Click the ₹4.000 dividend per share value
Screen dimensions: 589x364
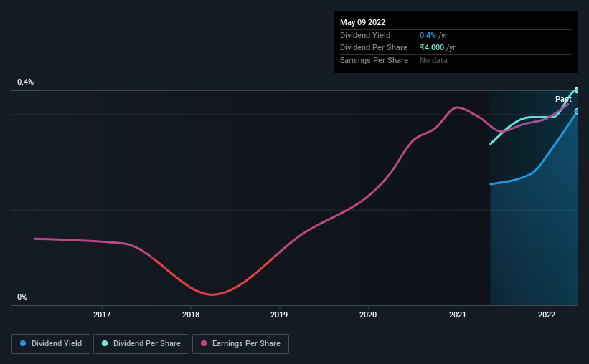point(432,48)
